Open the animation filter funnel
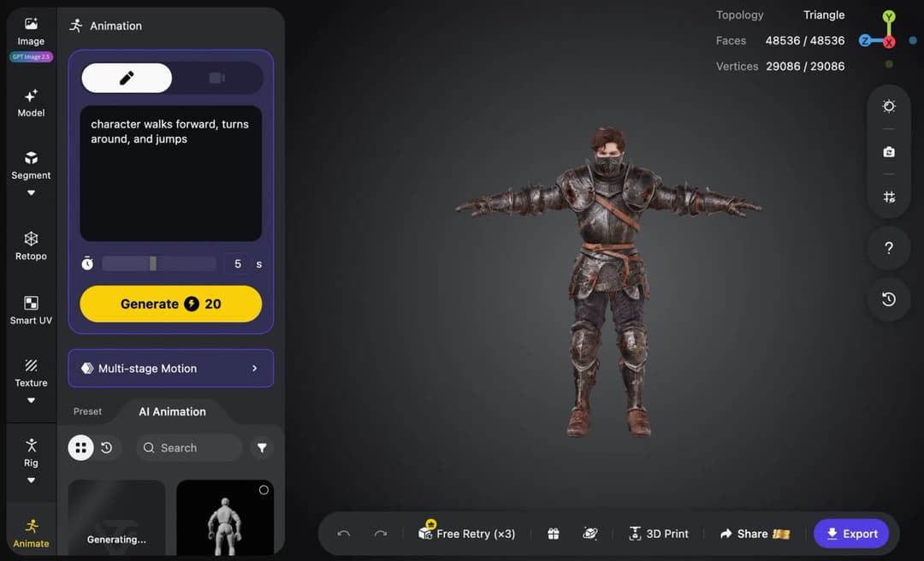This screenshot has width=924, height=561. click(x=262, y=448)
